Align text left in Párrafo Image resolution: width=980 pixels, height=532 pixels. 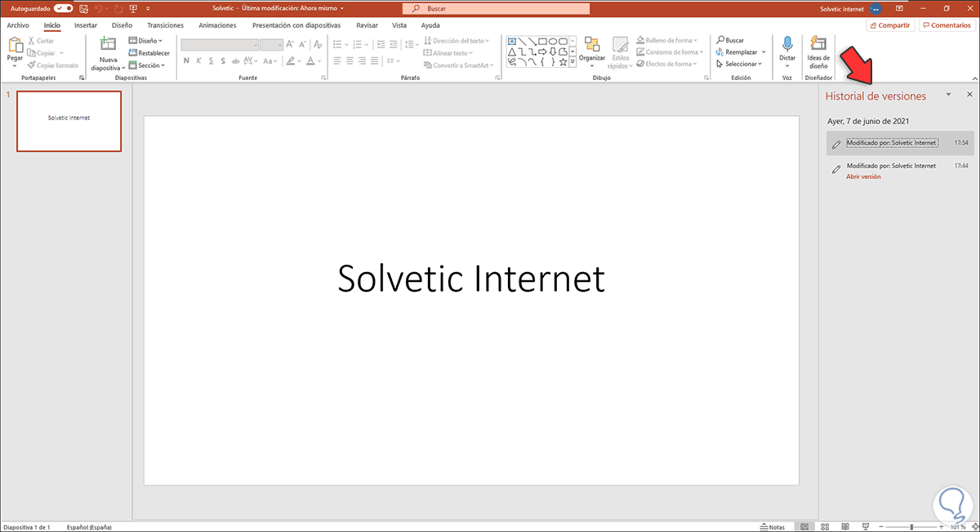point(337,61)
